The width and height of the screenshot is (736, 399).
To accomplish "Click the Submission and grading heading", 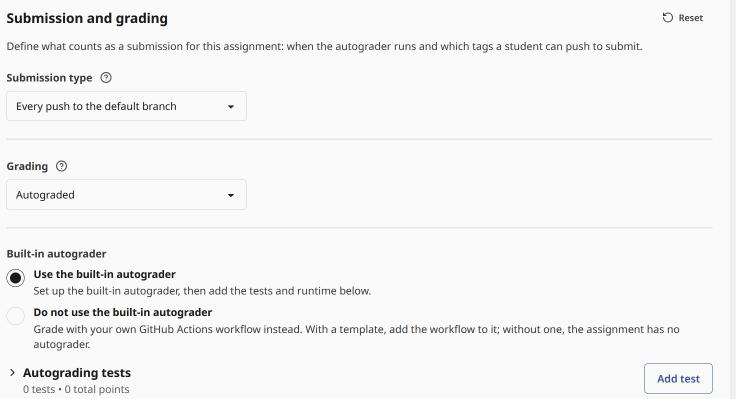I will (x=87, y=18).
